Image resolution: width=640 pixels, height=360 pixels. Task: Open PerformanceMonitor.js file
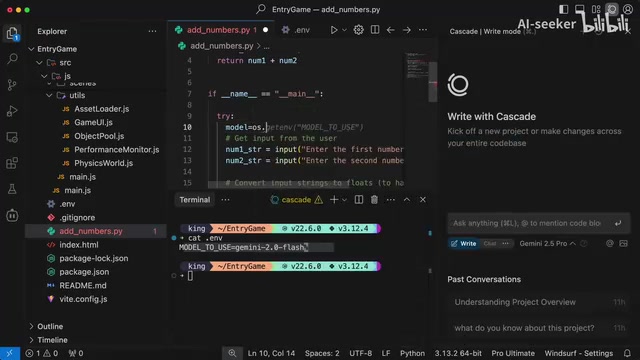click(x=116, y=149)
